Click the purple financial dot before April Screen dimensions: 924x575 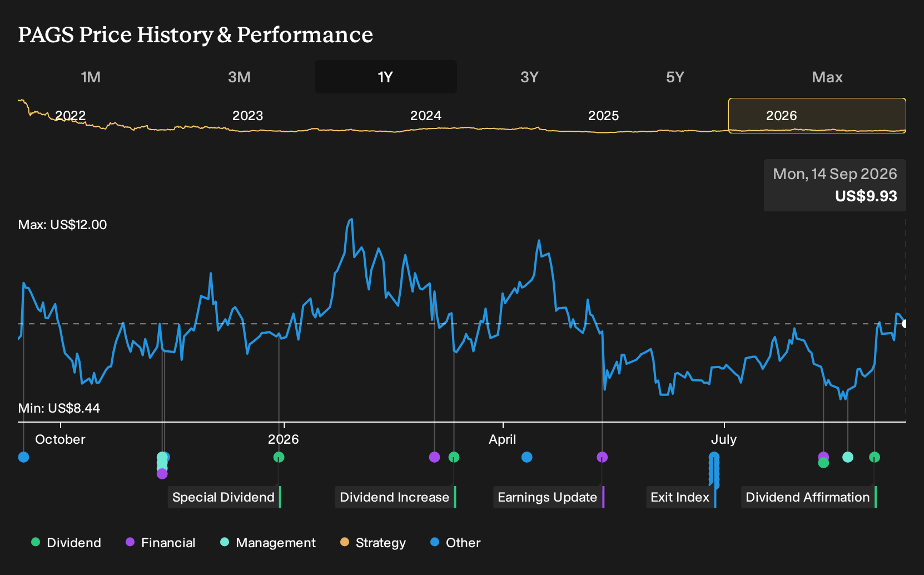(x=435, y=457)
